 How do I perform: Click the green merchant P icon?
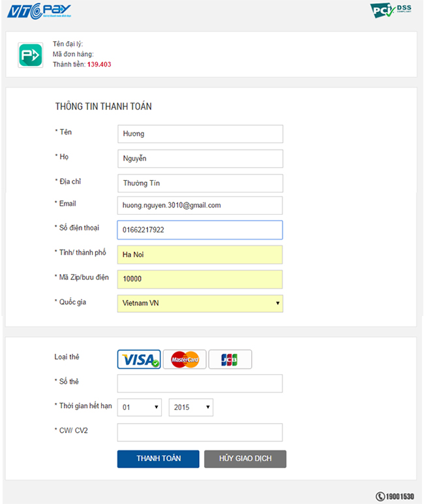(31, 55)
